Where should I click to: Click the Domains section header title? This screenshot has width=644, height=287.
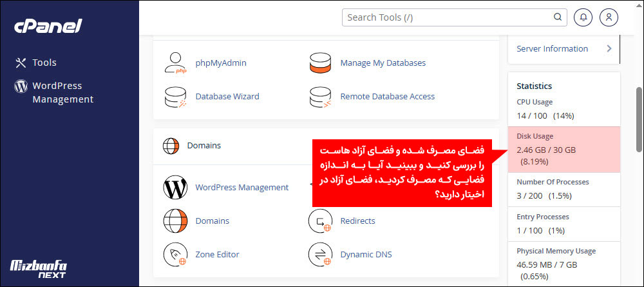204,146
